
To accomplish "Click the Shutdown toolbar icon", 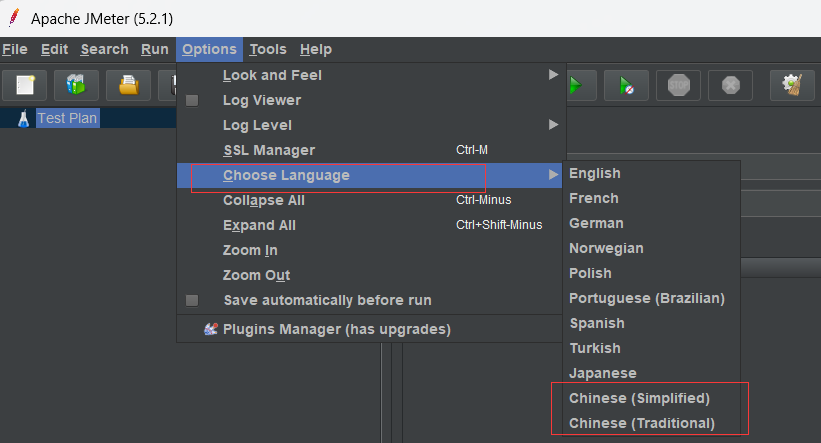I will coord(730,85).
